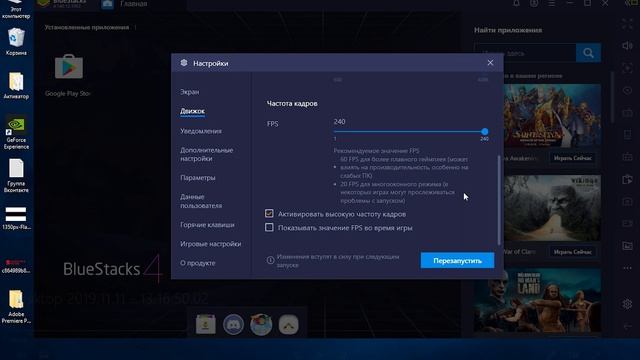Select the Движок settings section

pyautogui.click(x=192, y=111)
